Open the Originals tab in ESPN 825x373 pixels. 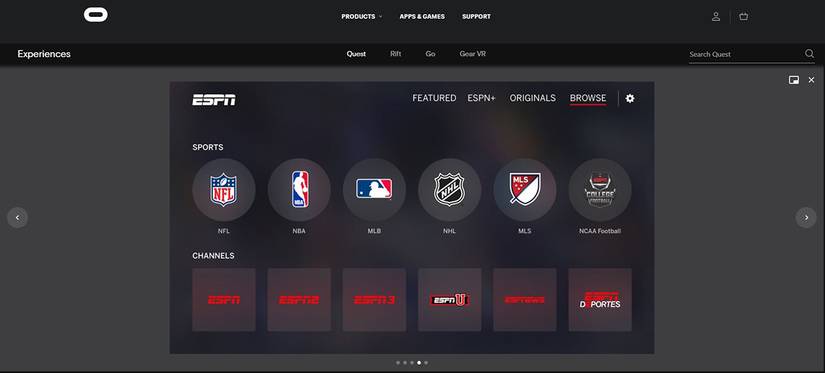pos(532,98)
